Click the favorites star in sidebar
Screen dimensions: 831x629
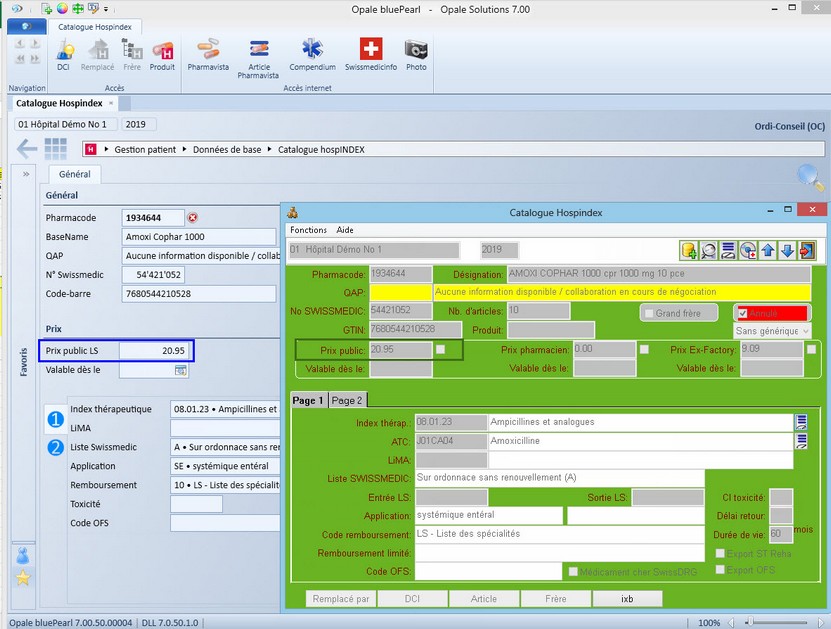tap(23, 578)
